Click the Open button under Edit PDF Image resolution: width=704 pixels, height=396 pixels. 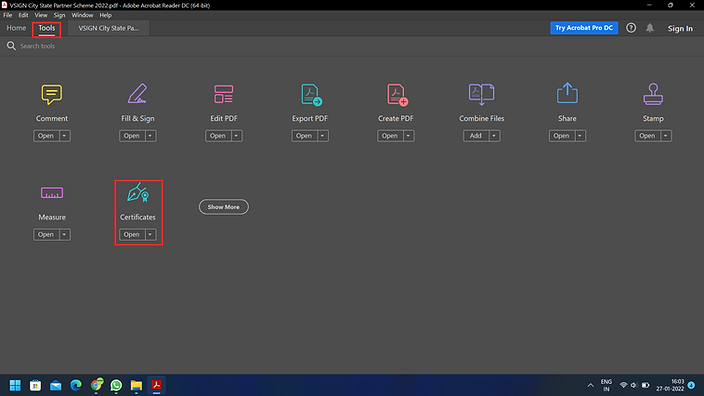pos(218,136)
